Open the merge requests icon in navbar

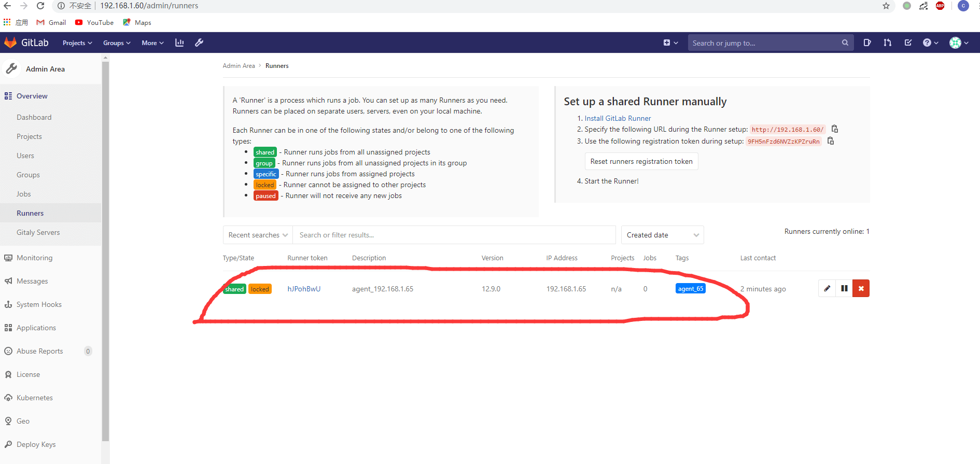coord(887,43)
